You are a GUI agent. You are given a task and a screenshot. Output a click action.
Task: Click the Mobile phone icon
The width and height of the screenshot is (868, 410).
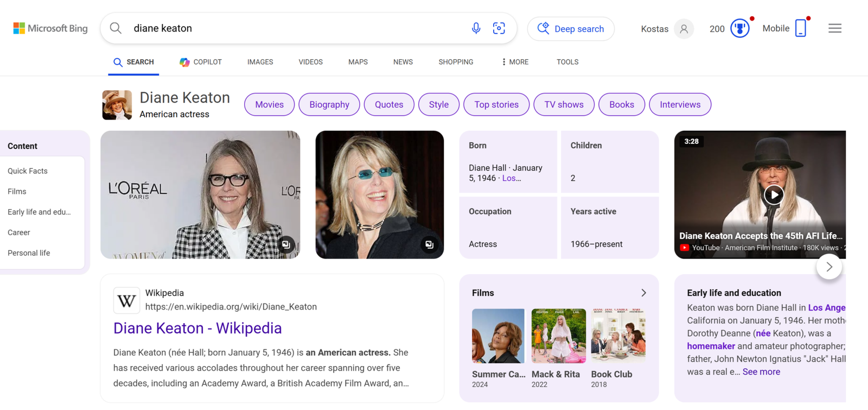(800, 28)
